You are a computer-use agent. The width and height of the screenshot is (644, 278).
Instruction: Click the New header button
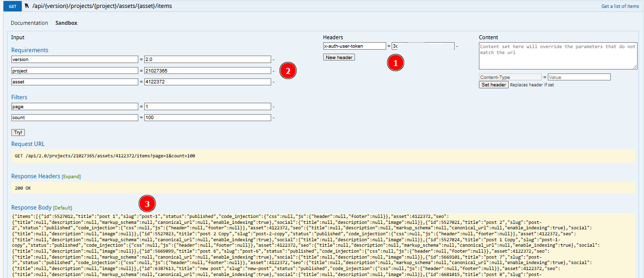click(339, 57)
